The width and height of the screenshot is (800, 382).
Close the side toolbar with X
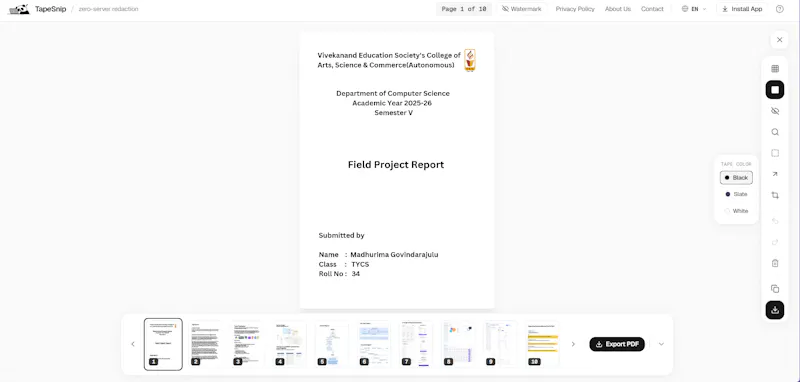point(779,40)
